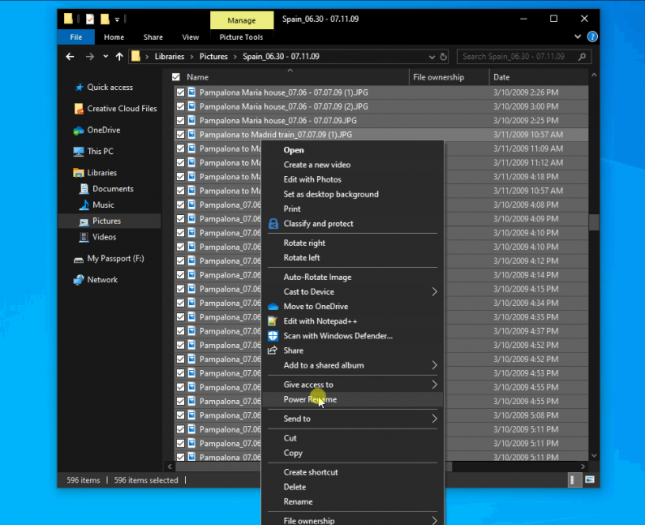This screenshot has width=645, height=525.
Task: Open the address bar history dropdown
Action: [x=432, y=57]
